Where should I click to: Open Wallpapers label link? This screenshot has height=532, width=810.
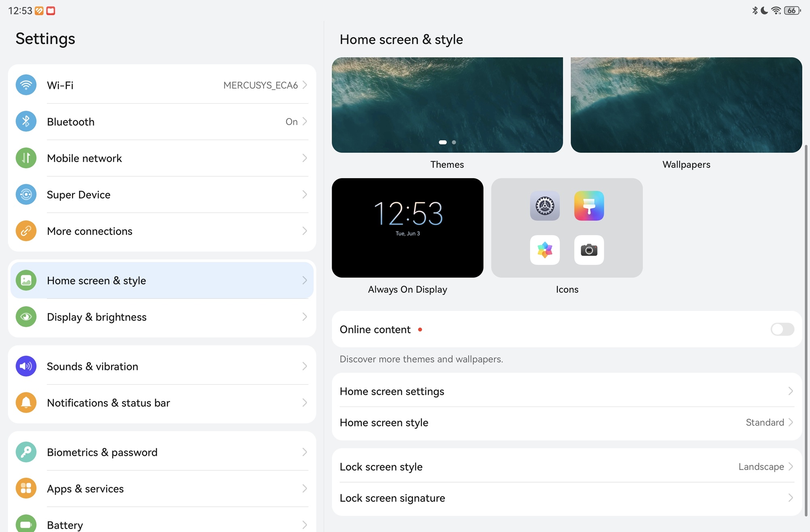[x=686, y=164]
